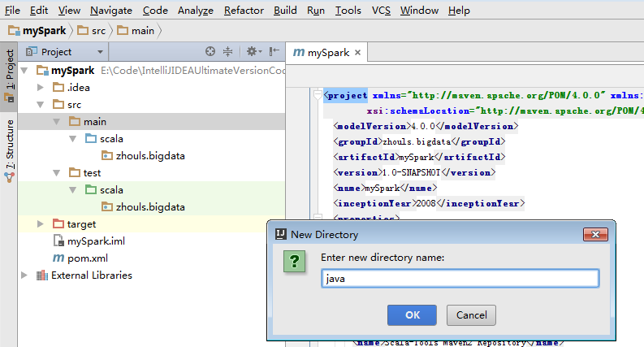Open the Project view selector dropdown
Screen dimensions: 644x347
point(100,52)
